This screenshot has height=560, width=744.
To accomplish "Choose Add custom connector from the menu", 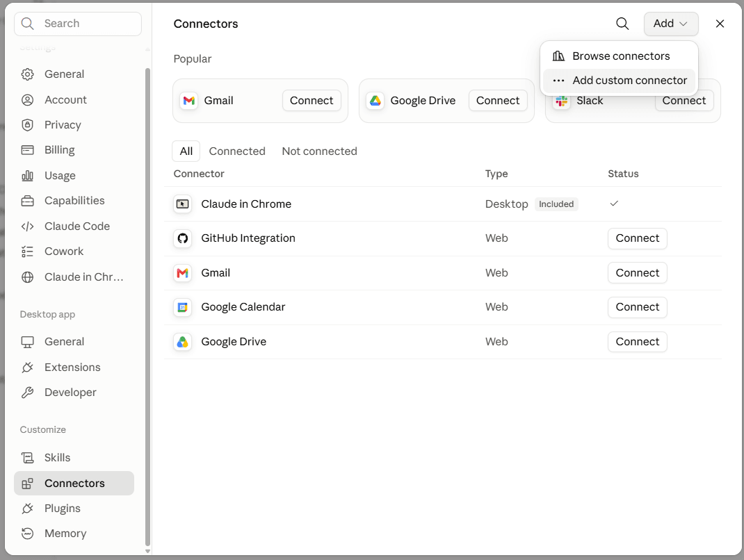I will coord(619,81).
